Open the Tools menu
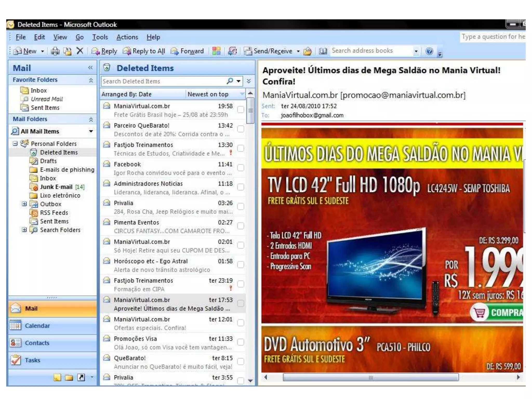 coord(100,37)
